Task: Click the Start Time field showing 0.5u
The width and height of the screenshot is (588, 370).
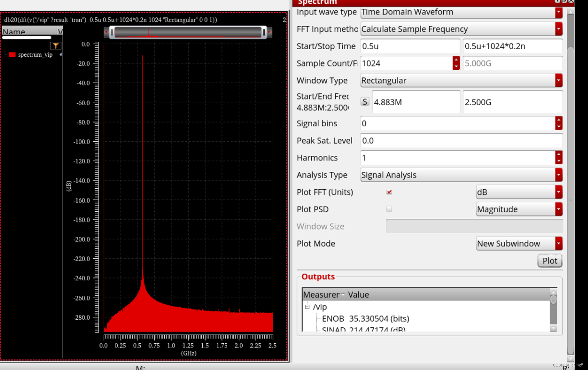Action: coord(410,46)
